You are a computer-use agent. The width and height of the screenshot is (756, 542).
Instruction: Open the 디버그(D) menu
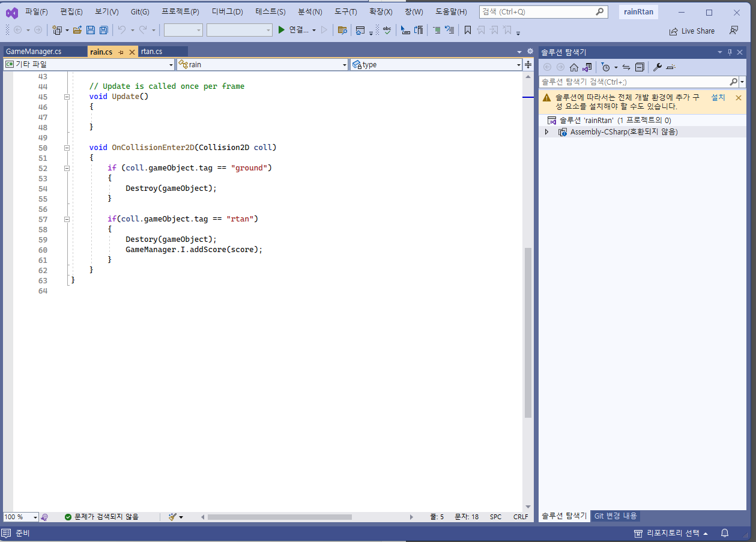227,12
